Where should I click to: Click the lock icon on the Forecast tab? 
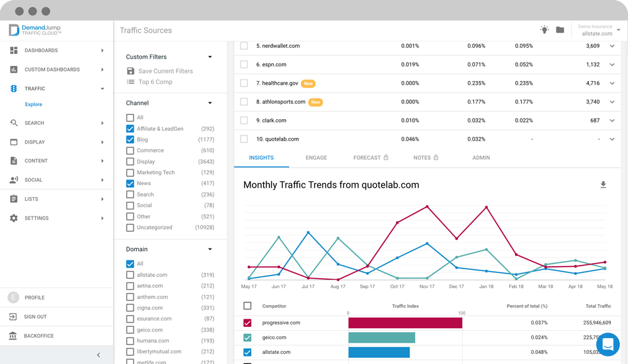coord(386,158)
